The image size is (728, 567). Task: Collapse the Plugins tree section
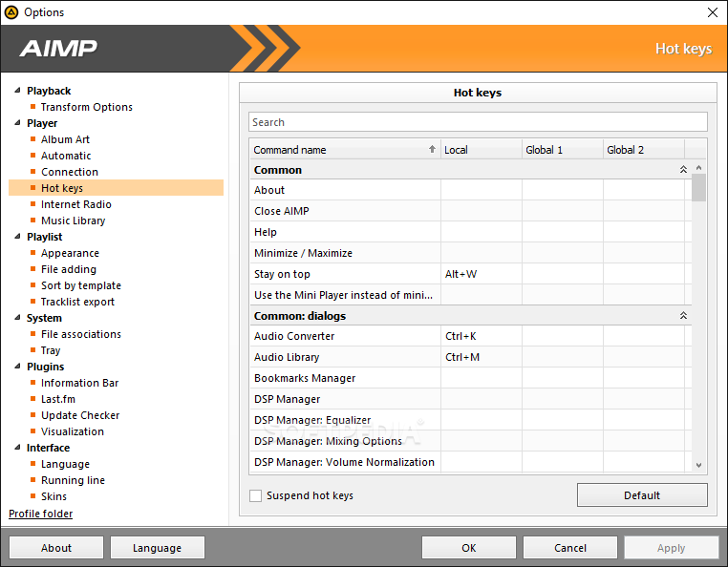[x=17, y=367]
